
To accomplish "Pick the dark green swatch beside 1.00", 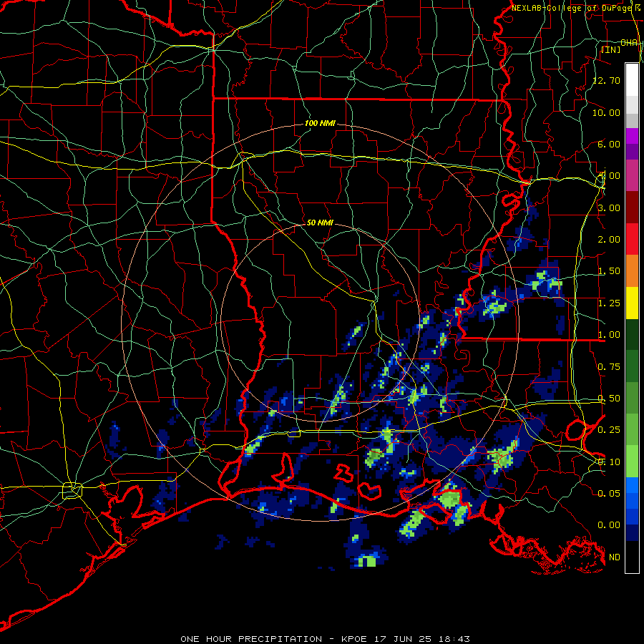I will coord(632,335).
